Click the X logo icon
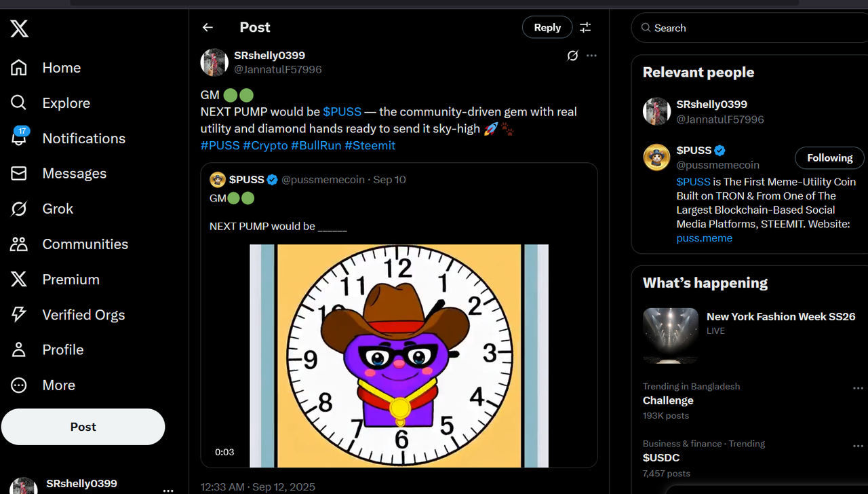 click(19, 28)
